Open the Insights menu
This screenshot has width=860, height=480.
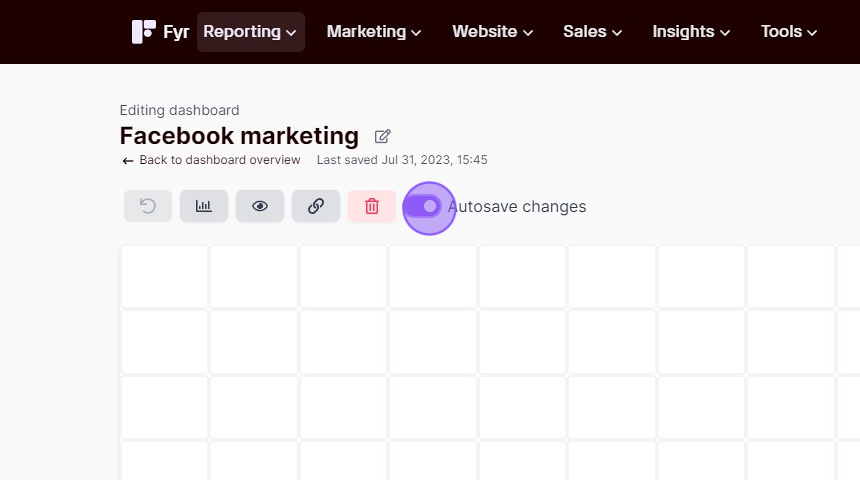(x=691, y=32)
